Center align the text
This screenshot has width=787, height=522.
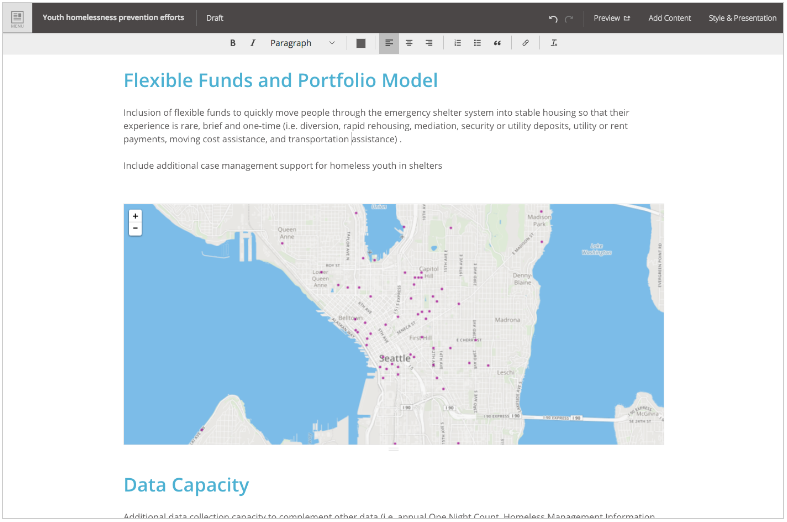[x=409, y=43]
